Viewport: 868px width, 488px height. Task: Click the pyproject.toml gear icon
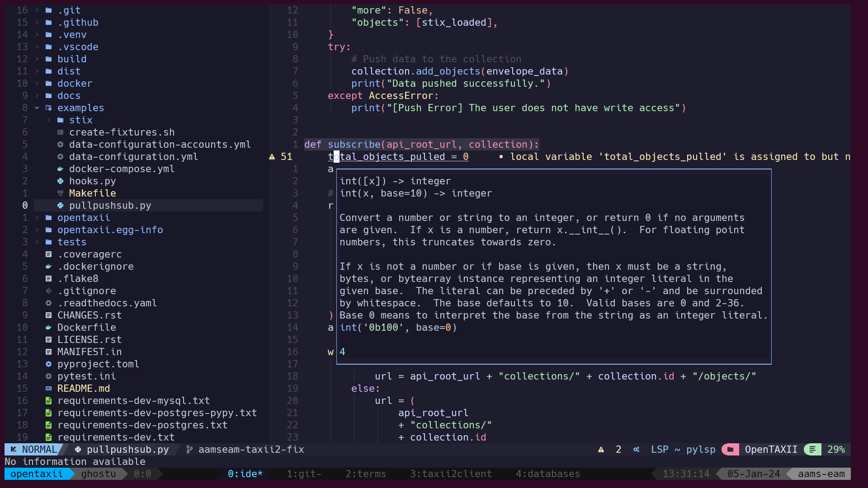pos(48,364)
